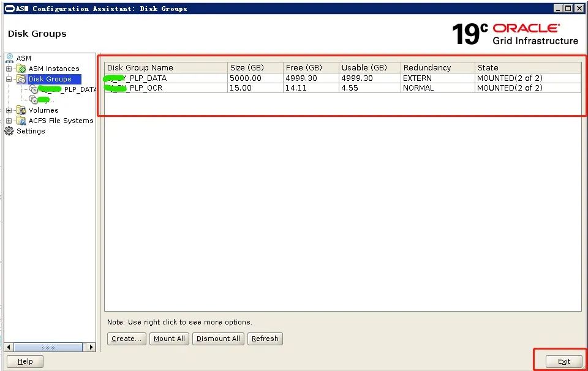Open Settings in the tree

pos(31,131)
